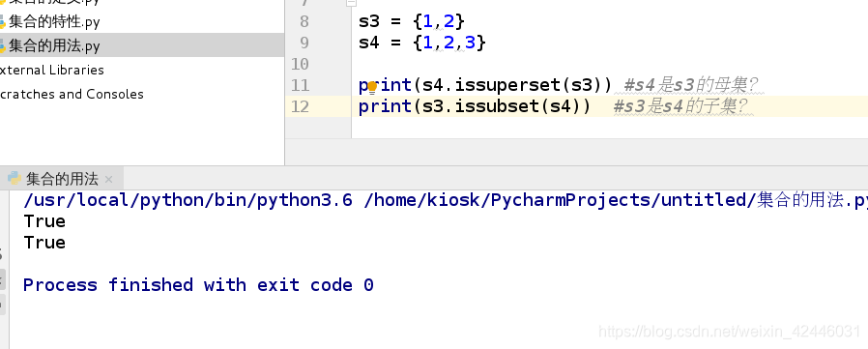This screenshot has width=868, height=349.
Task: Click line number 12 in the gutter
Action: [300, 106]
